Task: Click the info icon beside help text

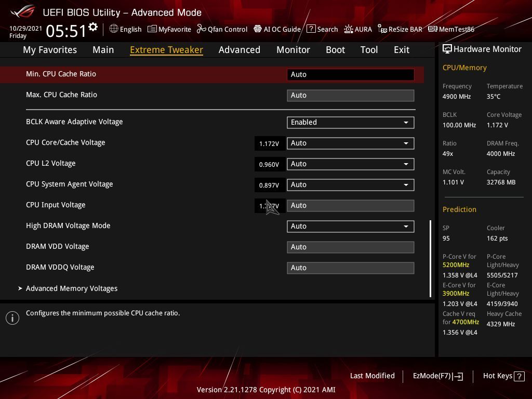Action: click(12, 318)
